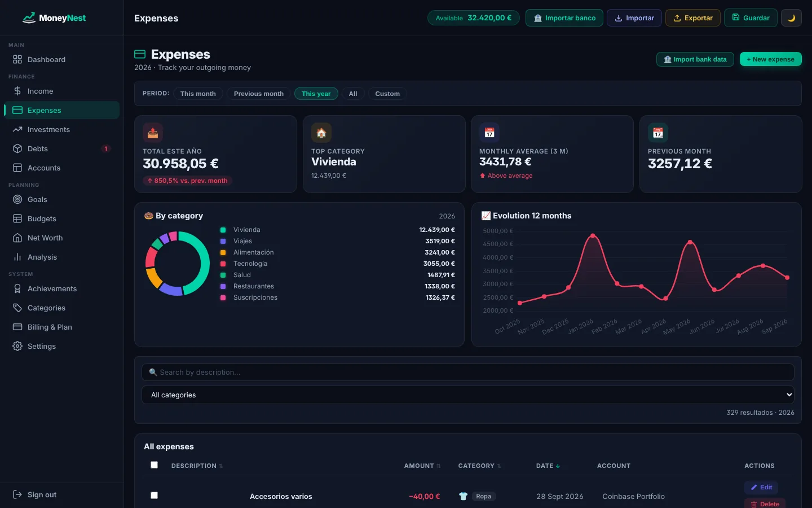Viewport: 812px width, 508px height.
Task: Click the Debts notification badge
Action: coord(105,148)
